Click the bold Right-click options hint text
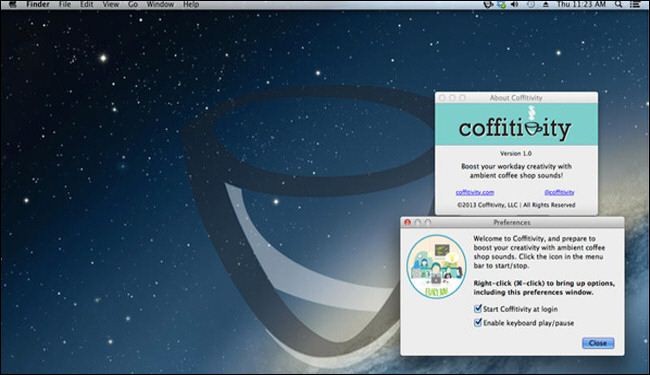The image size is (650, 375). 544,288
